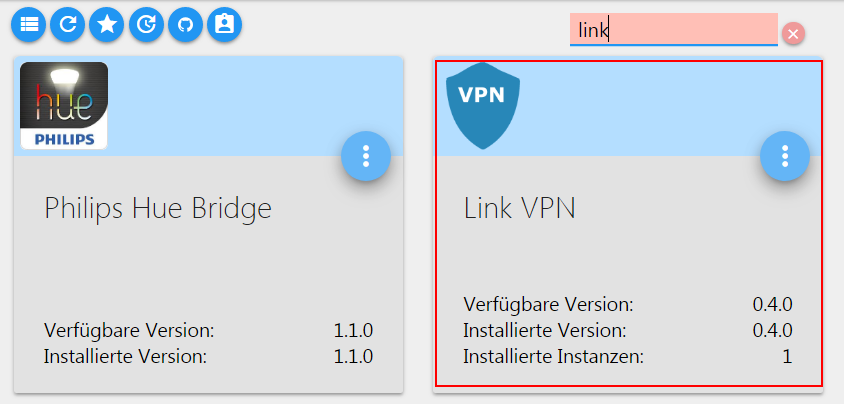Viewport: 844px width, 404px height.
Task: Click the GitHub install icon
Action: click(x=186, y=25)
